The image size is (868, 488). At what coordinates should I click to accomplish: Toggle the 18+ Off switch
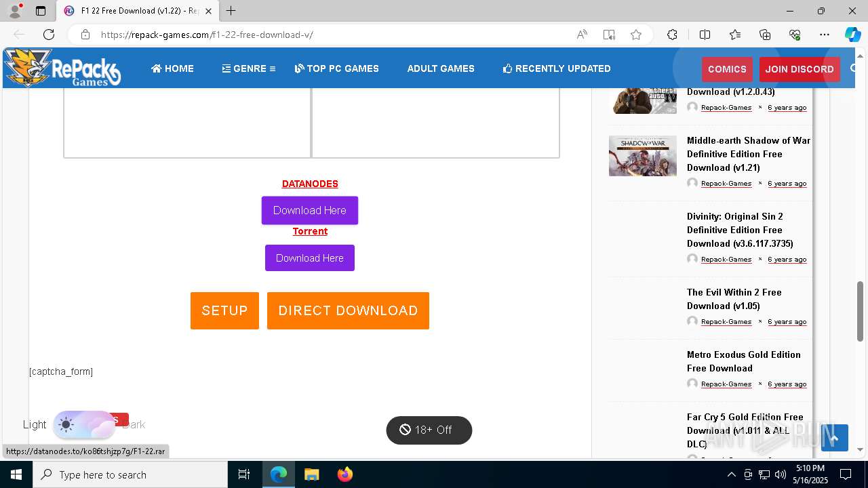coord(429,430)
